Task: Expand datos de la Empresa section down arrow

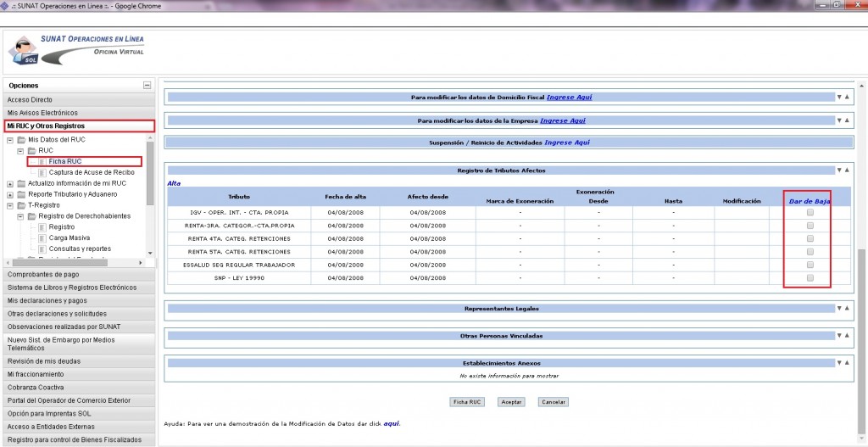Action: click(839, 120)
